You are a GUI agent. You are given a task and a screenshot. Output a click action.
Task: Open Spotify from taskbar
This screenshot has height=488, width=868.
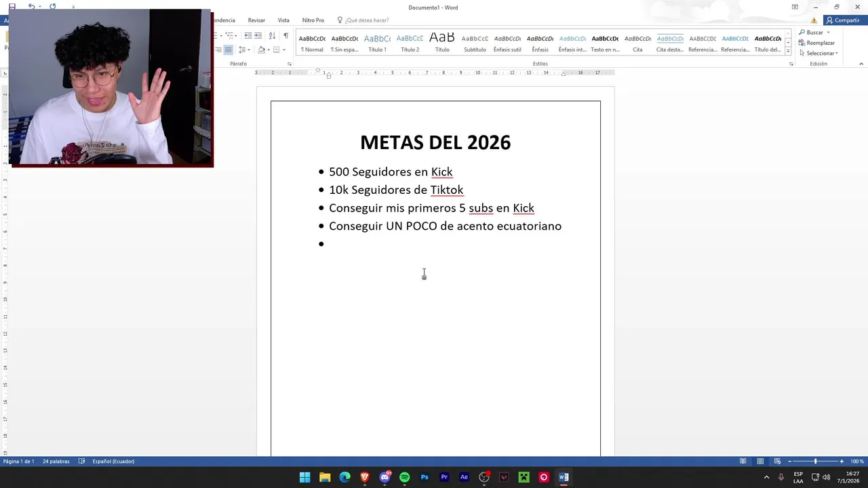[404, 477]
